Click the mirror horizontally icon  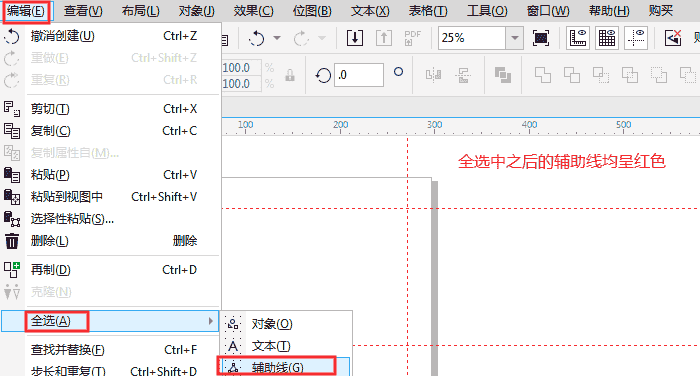pyautogui.click(x=433, y=75)
